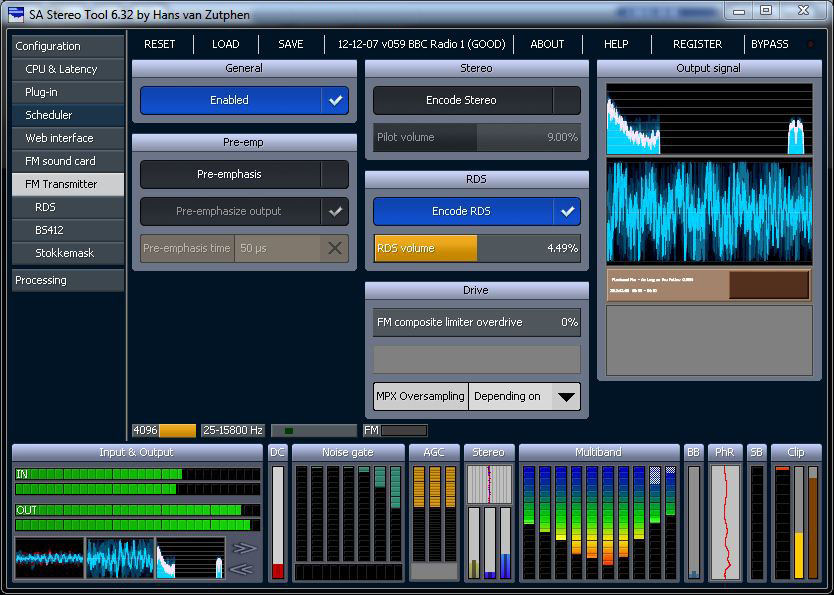Click the General panel header
This screenshot has width=834, height=595.
pyautogui.click(x=244, y=68)
